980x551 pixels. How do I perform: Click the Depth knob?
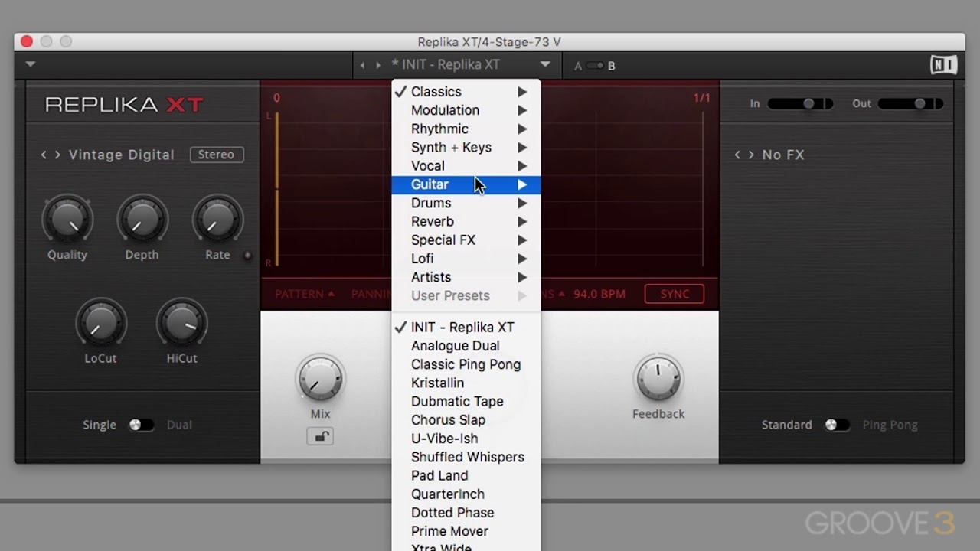pos(142,219)
